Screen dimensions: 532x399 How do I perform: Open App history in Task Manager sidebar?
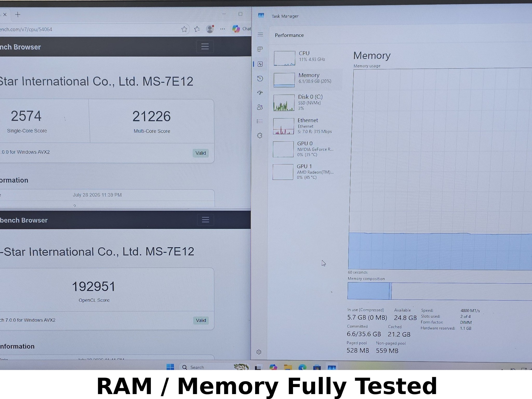(260, 78)
